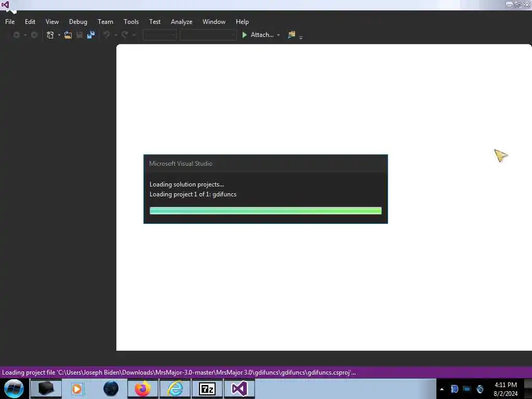Click the Visual Studio logo in title bar

[x=5, y=5]
